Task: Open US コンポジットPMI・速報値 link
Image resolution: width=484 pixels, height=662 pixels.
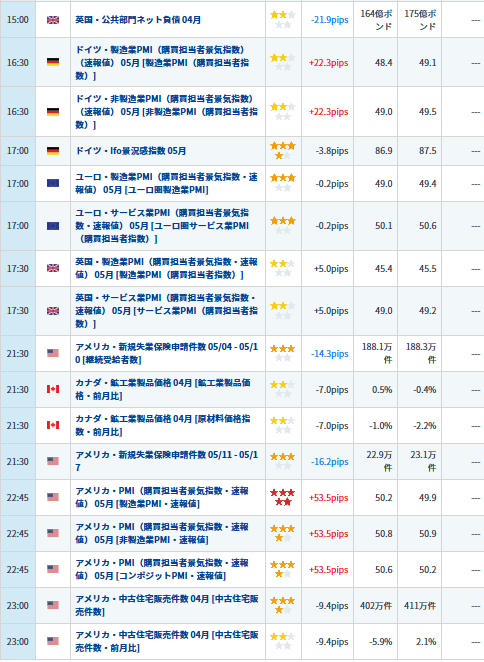Action: [162, 569]
